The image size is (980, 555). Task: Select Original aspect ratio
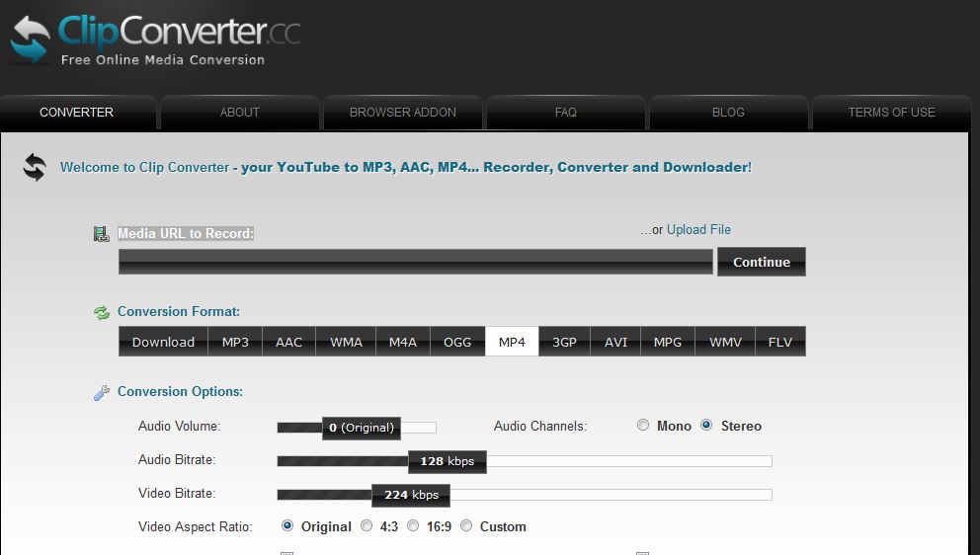(x=287, y=525)
